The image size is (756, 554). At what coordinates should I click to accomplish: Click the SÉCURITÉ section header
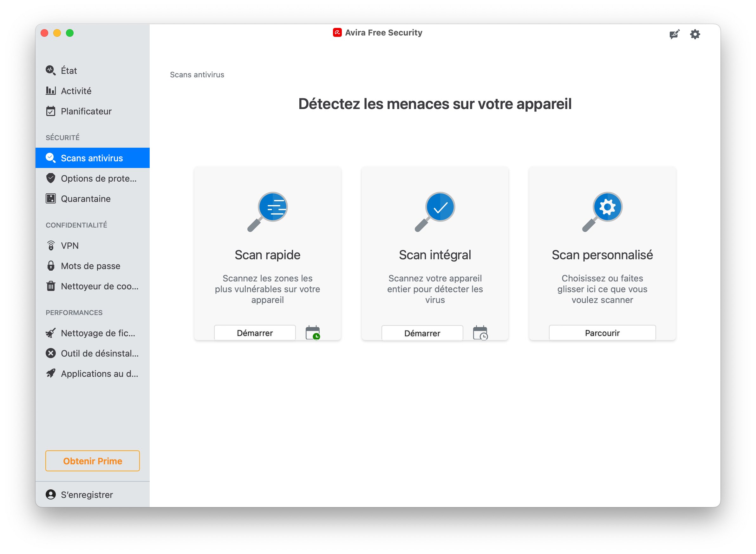tap(63, 137)
